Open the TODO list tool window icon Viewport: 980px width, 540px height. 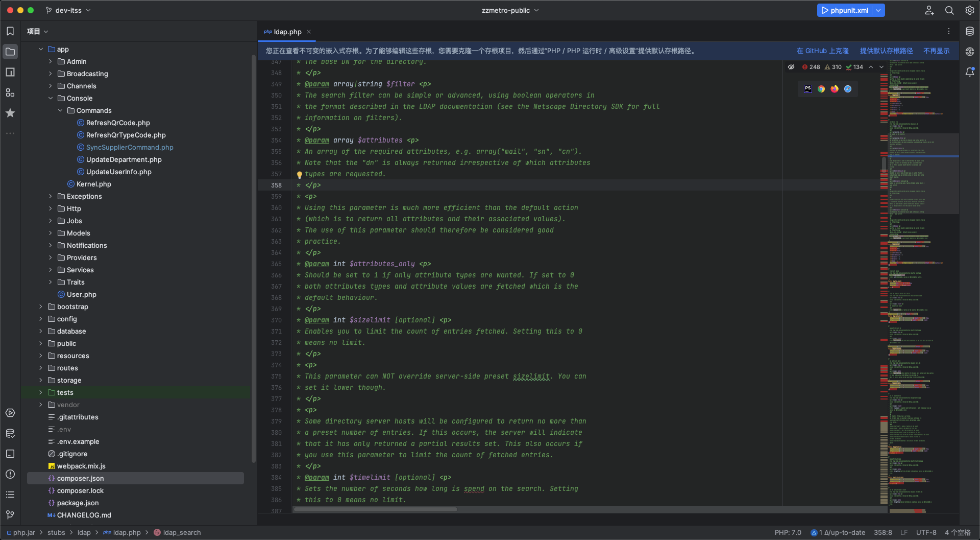pyautogui.click(x=10, y=495)
